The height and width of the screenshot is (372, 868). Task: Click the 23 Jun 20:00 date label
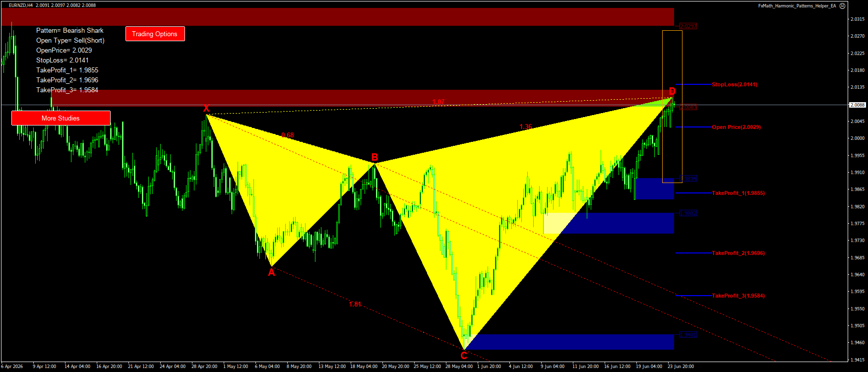coord(681,367)
